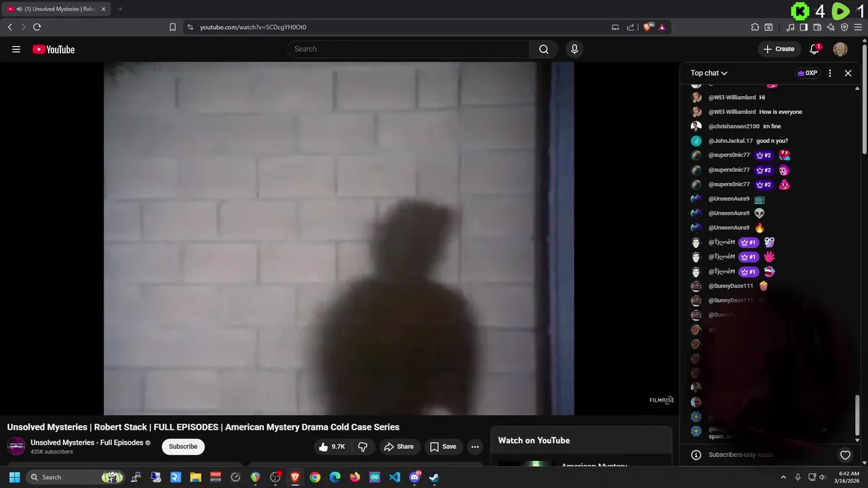
Task: Bookmark this page in address bar
Action: point(172,27)
